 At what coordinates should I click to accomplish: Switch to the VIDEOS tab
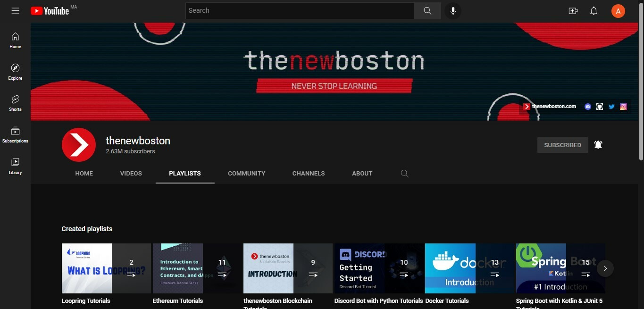pos(131,173)
